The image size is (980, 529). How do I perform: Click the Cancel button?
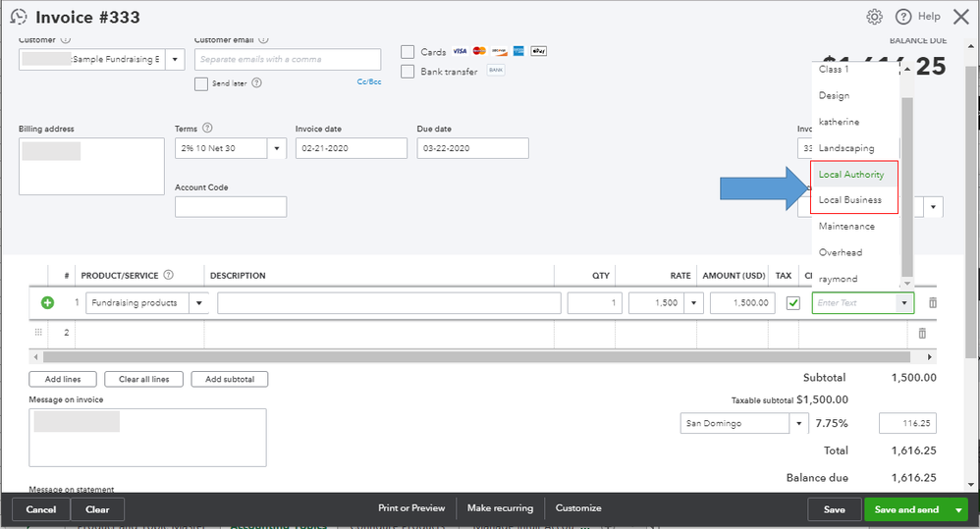coord(41,509)
